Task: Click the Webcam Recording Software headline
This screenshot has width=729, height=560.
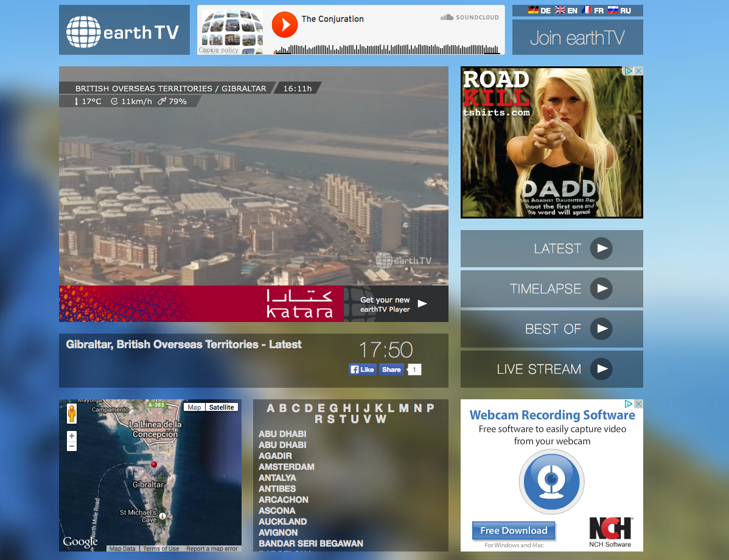Action: 553,415
